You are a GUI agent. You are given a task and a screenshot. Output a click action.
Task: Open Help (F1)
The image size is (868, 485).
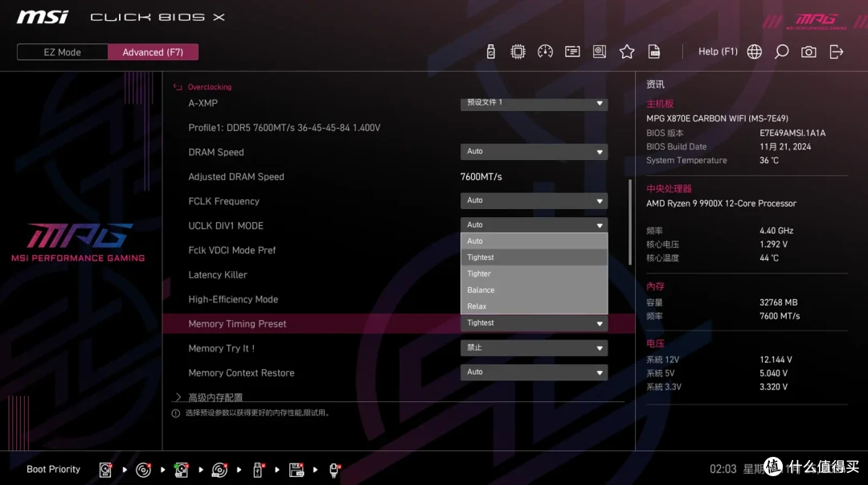click(x=718, y=51)
